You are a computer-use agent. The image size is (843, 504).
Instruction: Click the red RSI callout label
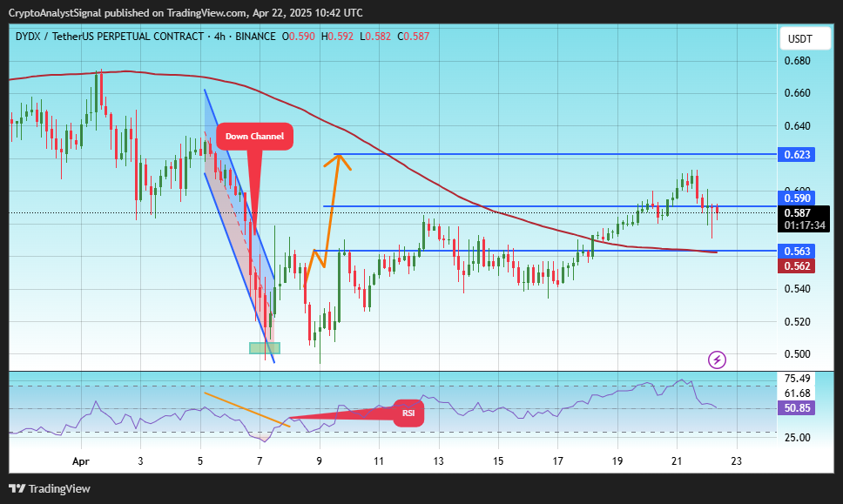408,413
